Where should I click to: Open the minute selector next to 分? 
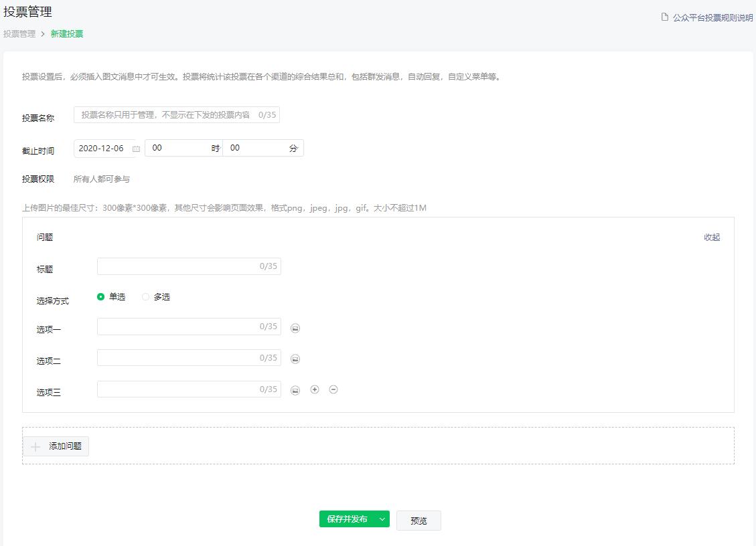click(x=261, y=148)
